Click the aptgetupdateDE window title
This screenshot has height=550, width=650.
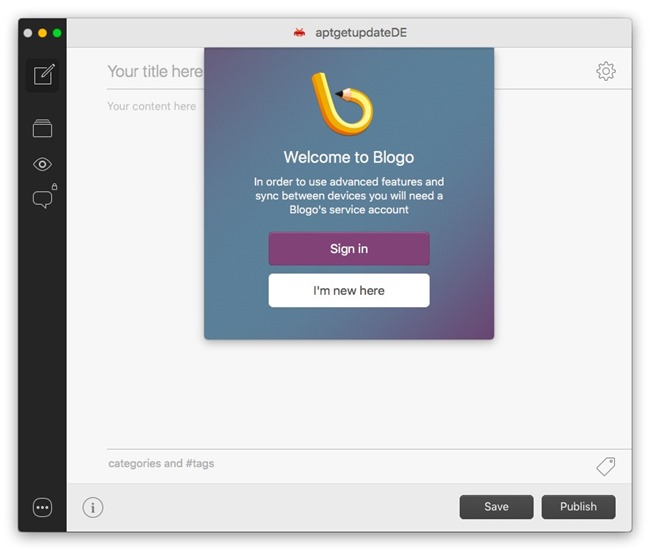coord(361,33)
